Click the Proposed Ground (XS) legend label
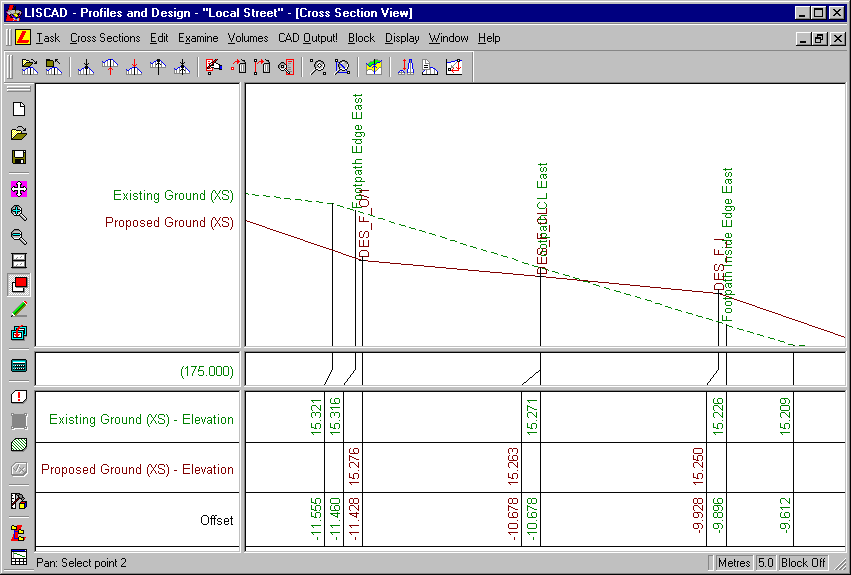This screenshot has width=851, height=575. coord(169,223)
